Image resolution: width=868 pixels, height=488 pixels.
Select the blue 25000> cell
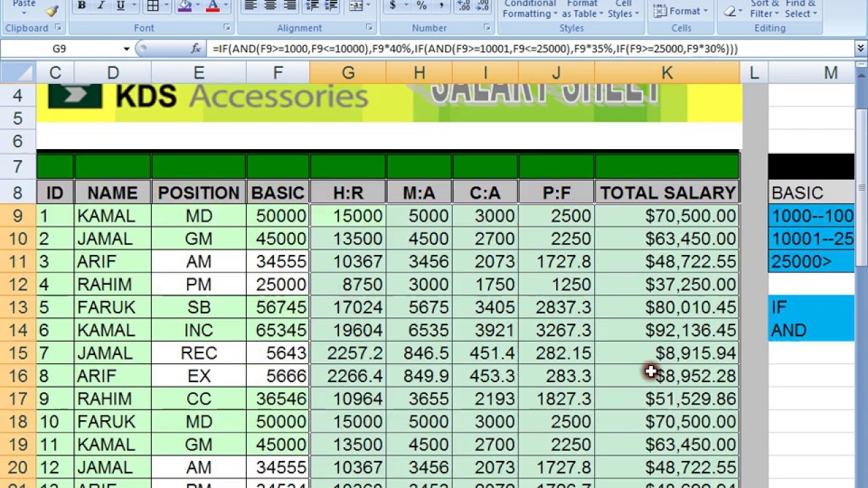811,262
